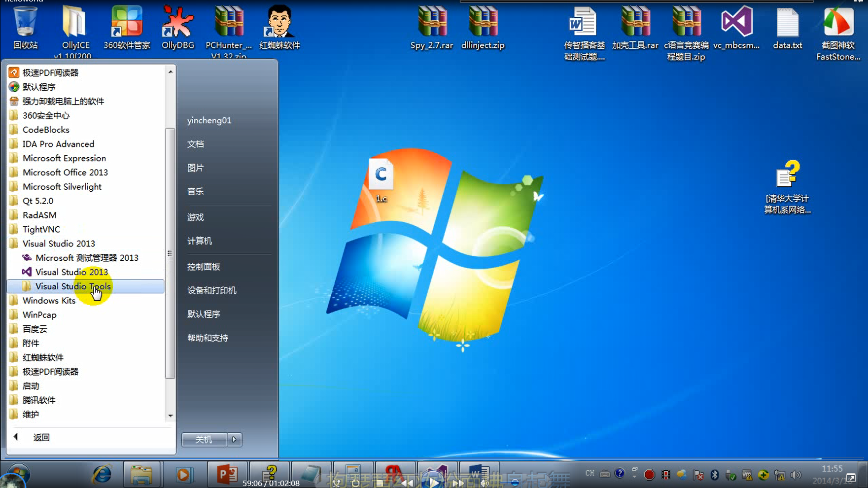Open the c语言竞赛编程题目.zip archive icon
This screenshot has height=488, width=868.
click(686, 34)
